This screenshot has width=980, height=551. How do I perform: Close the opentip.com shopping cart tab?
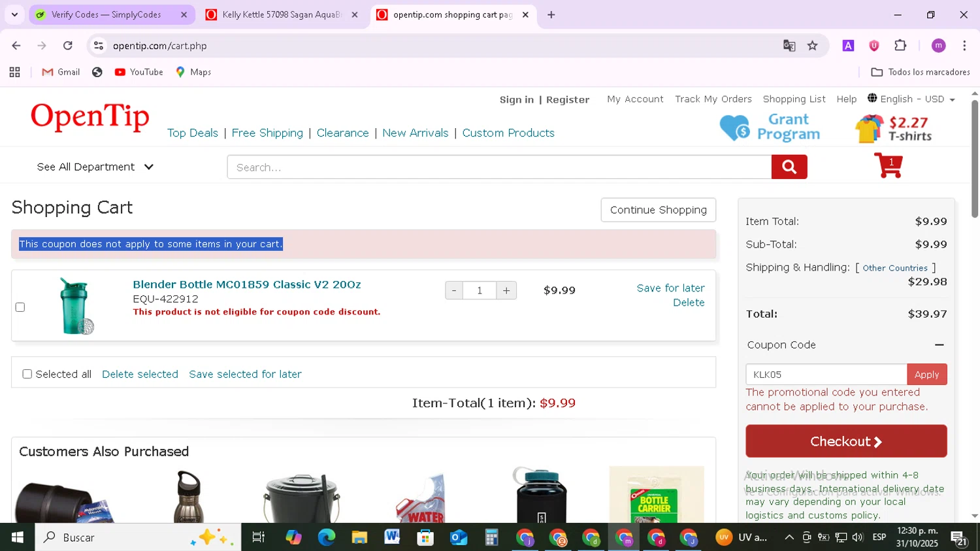coord(525,14)
